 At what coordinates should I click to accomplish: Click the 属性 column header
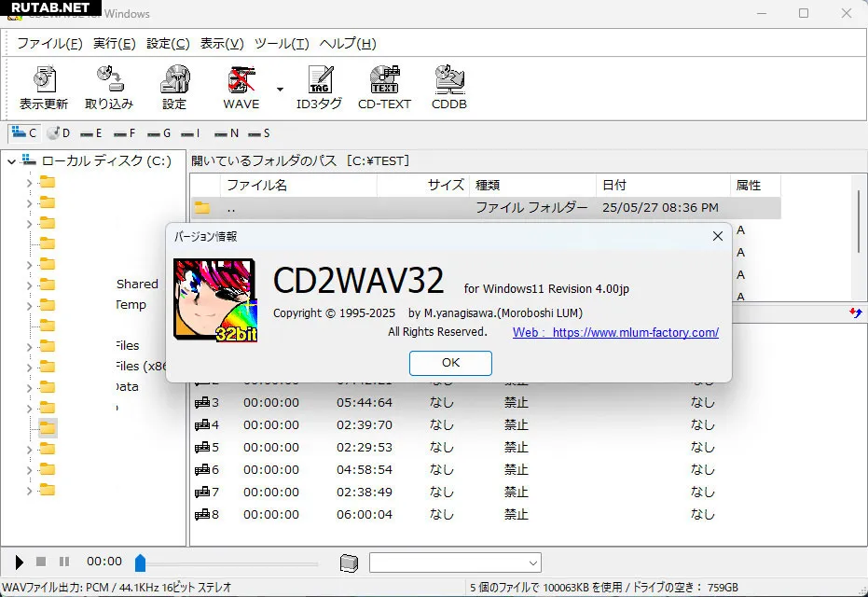click(x=755, y=185)
